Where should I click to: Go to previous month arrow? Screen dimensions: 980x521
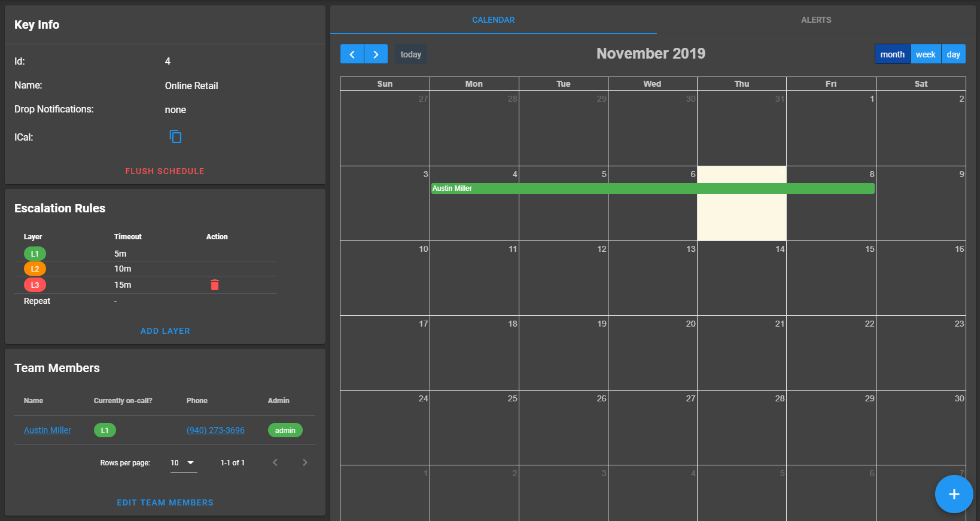pyautogui.click(x=352, y=54)
